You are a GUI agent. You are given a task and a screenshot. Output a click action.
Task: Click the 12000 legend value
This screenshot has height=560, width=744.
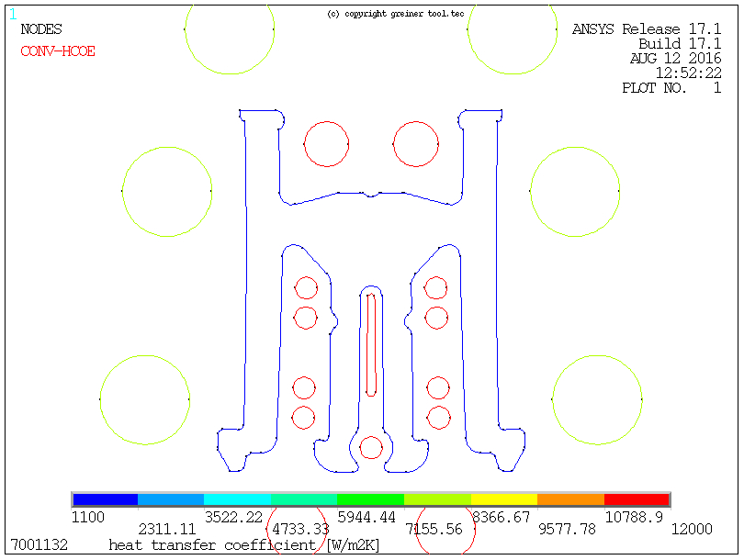692,529
